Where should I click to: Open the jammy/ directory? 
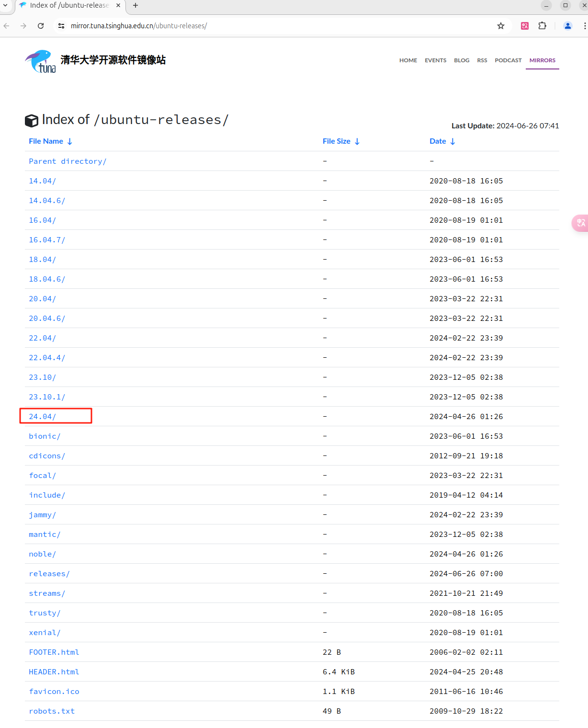(42, 515)
